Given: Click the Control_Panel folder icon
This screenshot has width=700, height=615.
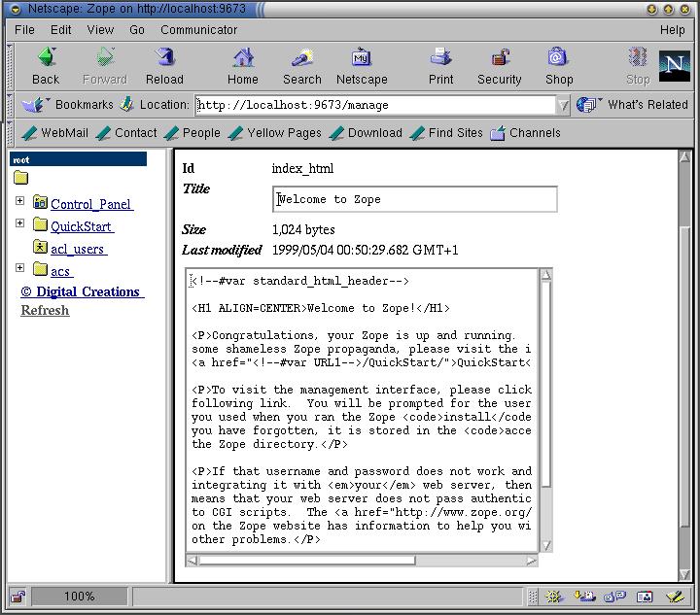Looking at the screenshot, I should click(40, 202).
